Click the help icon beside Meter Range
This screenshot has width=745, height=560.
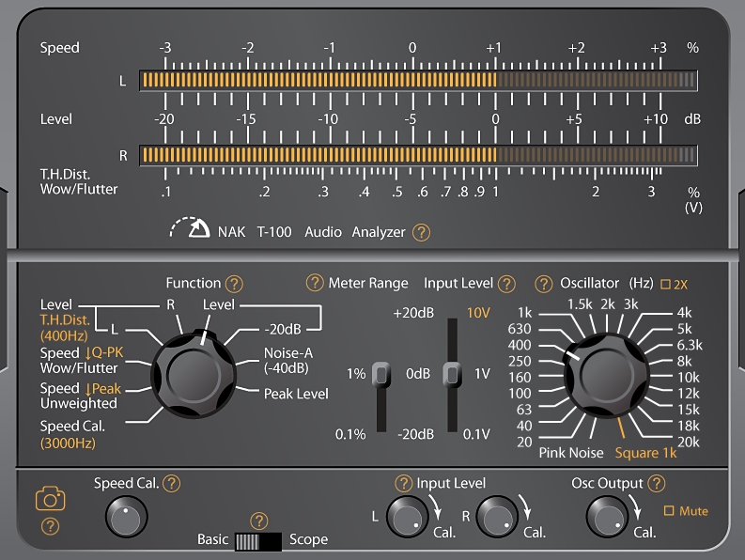coord(315,284)
